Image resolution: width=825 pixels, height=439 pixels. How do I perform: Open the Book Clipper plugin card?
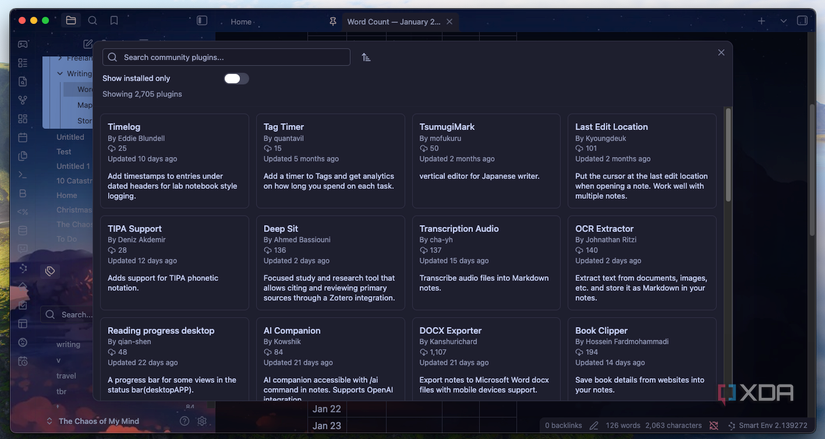tap(642, 359)
